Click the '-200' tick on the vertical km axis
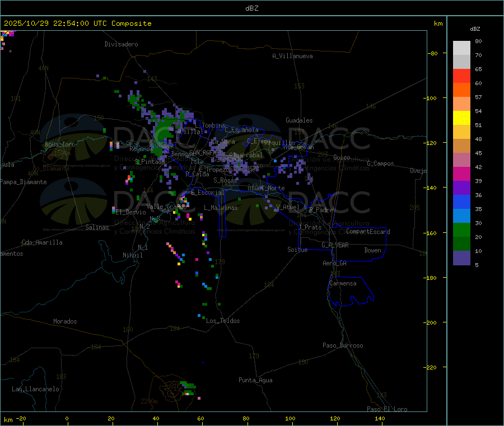The width and height of the screenshot is (504, 426). [x=431, y=322]
